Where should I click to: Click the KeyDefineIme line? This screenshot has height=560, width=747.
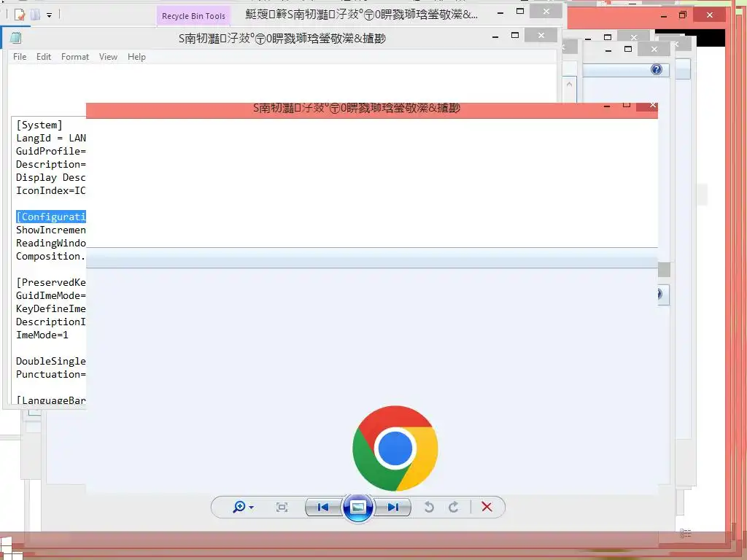click(x=51, y=308)
